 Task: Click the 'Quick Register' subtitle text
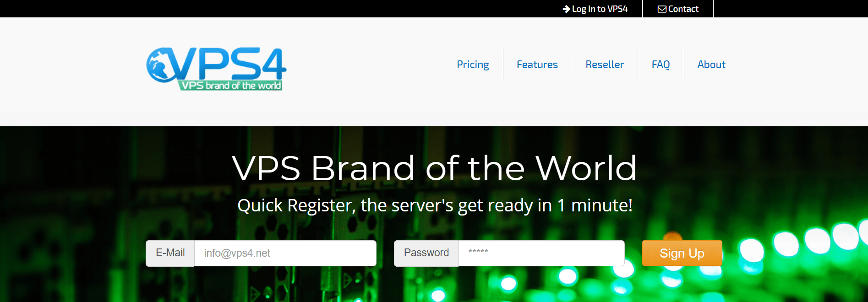(x=435, y=205)
